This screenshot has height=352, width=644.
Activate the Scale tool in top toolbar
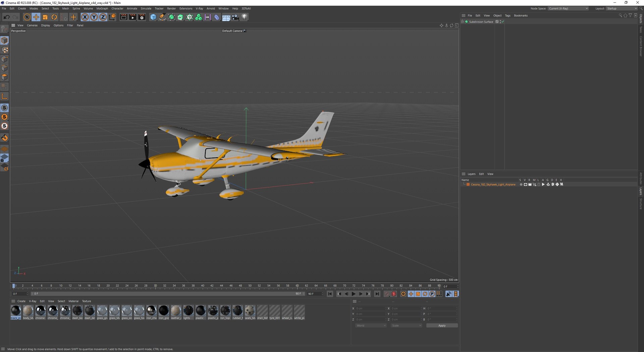click(45, 17)
